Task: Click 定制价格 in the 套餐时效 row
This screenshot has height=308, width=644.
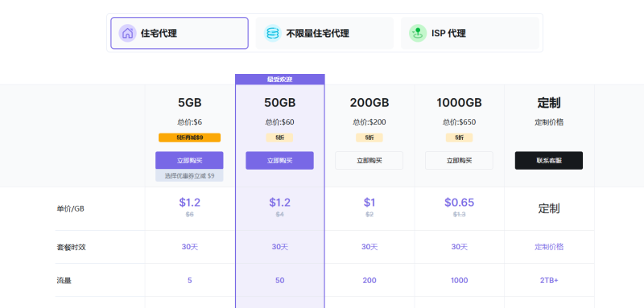Action: tap(549, 247)
